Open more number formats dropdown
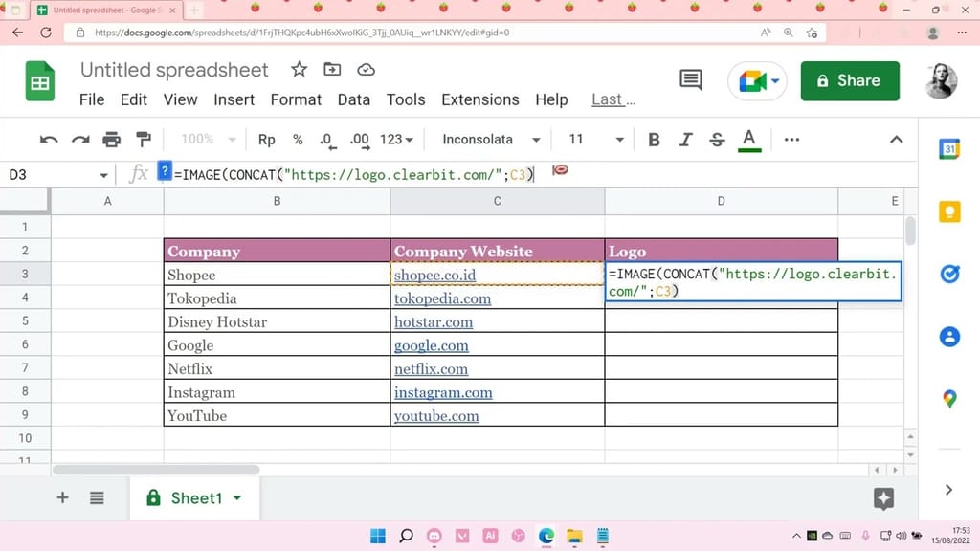The height and width of the screenshot is (551, 980). pos(396,140)
